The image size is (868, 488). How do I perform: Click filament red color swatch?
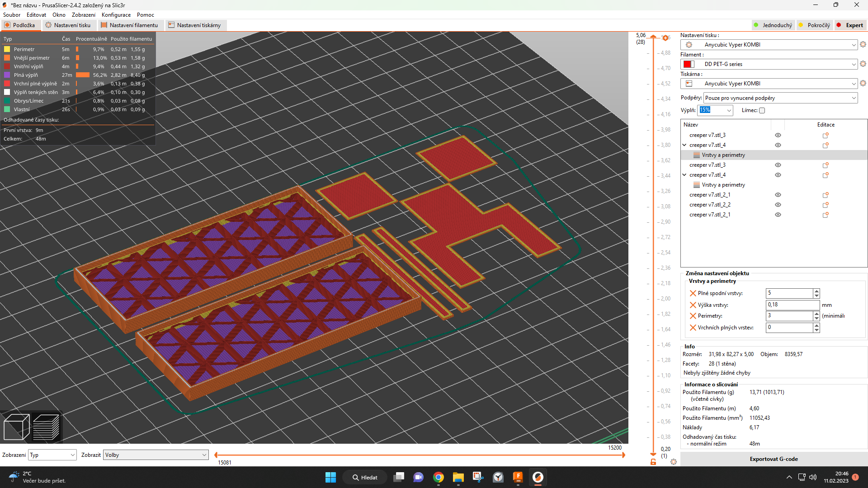(x=689, y=64)
